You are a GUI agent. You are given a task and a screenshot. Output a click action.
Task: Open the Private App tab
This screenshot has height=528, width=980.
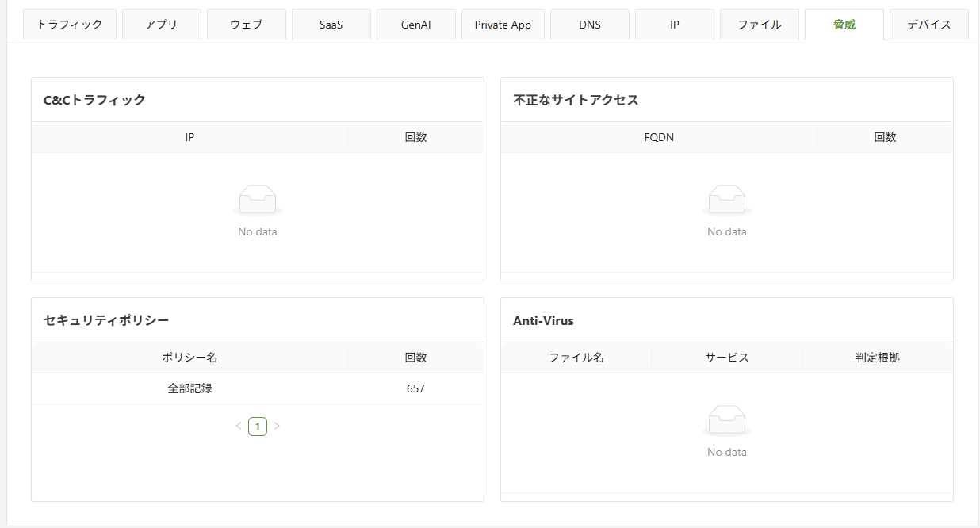point(503,25)
